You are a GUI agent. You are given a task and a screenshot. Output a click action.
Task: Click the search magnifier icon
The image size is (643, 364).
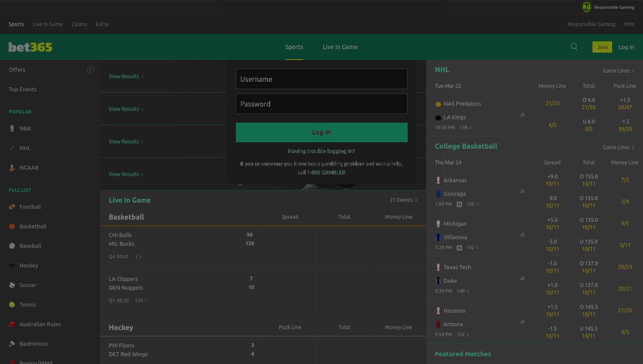pyautogui.click(x=574, y=47)
